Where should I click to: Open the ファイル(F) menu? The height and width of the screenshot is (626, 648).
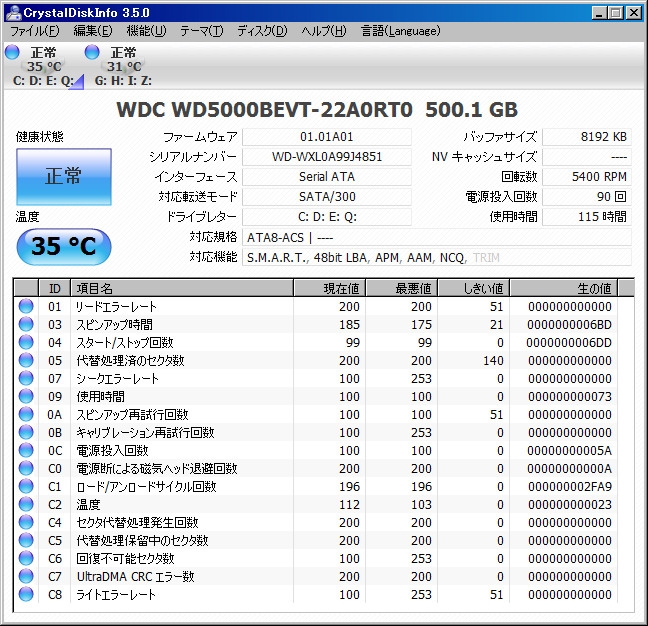coord(34,31)
